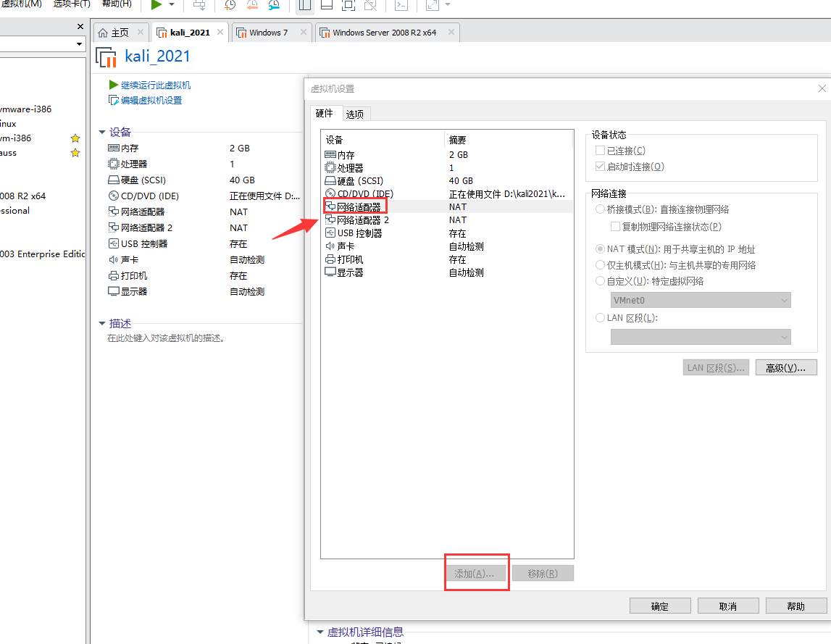Select 硬盘 (SCSI) in the settings device list

click(447, 181)
